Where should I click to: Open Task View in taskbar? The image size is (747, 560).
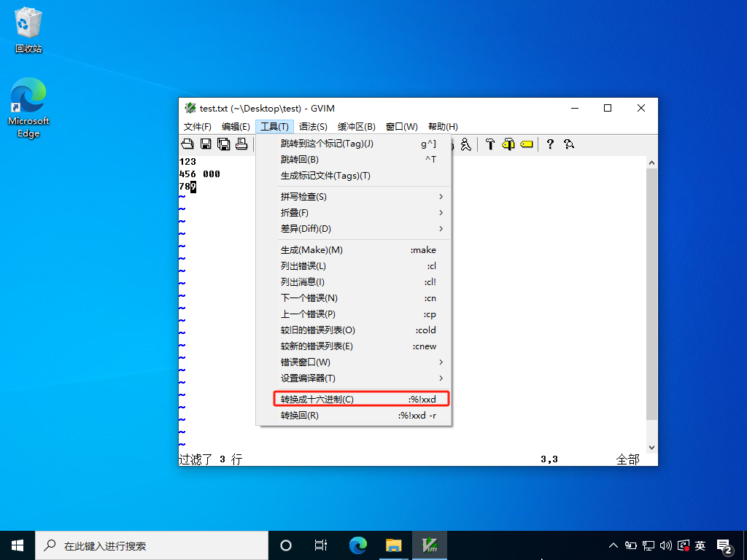321,545
